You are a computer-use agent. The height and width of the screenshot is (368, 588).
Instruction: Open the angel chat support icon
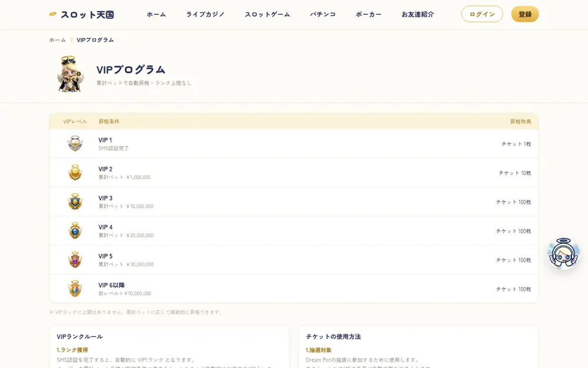coord(563,253)
